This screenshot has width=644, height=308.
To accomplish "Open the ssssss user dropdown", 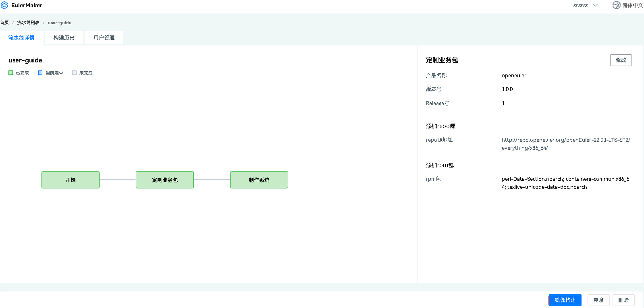I will [x=581, y=6].
